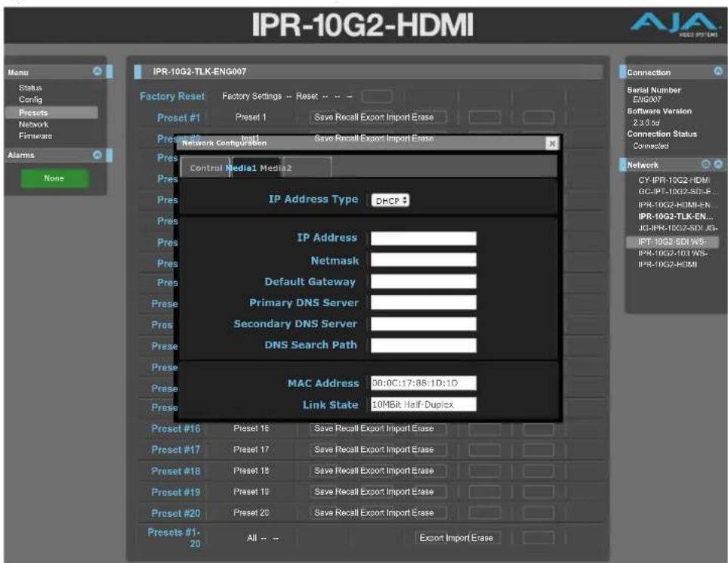The image size is (728, 563).
Task: Click the Preset 1 name text
Action: (x=251, y=118)
